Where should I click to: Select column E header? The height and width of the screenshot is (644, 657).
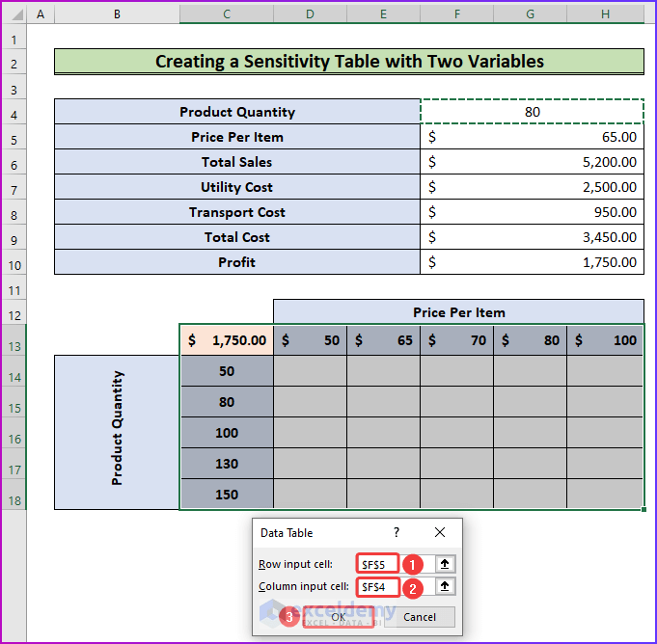[383, 14]
